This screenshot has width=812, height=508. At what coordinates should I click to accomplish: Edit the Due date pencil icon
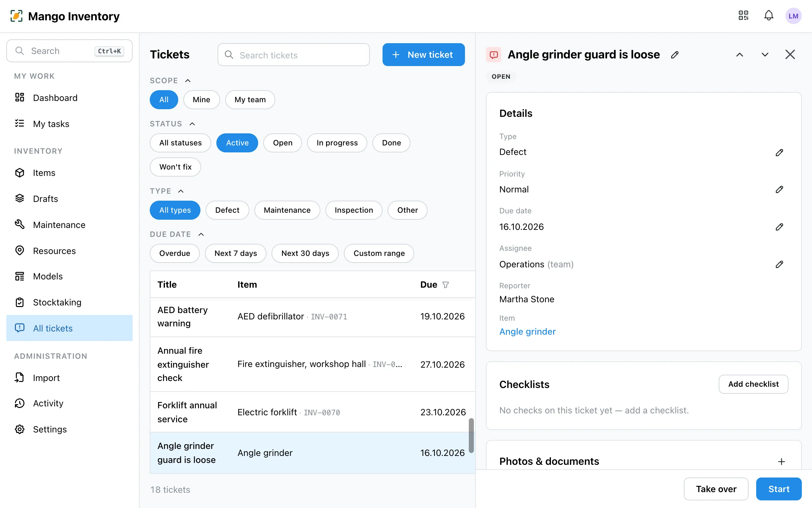coord(779,227)
